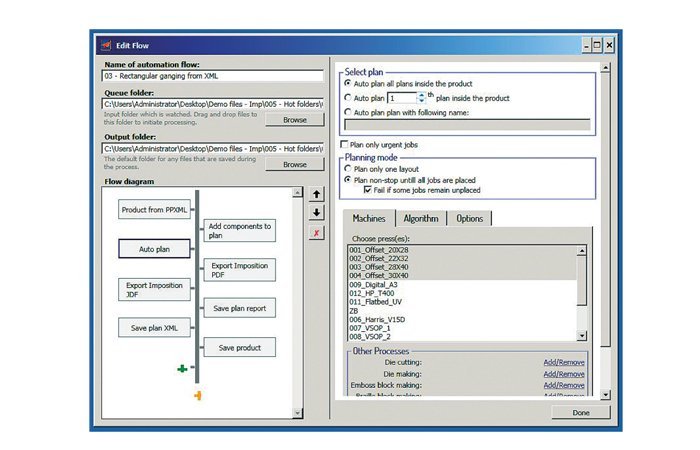
Task: Click the Edit Flow title bar app icon
Action: [x=106, y=45]
